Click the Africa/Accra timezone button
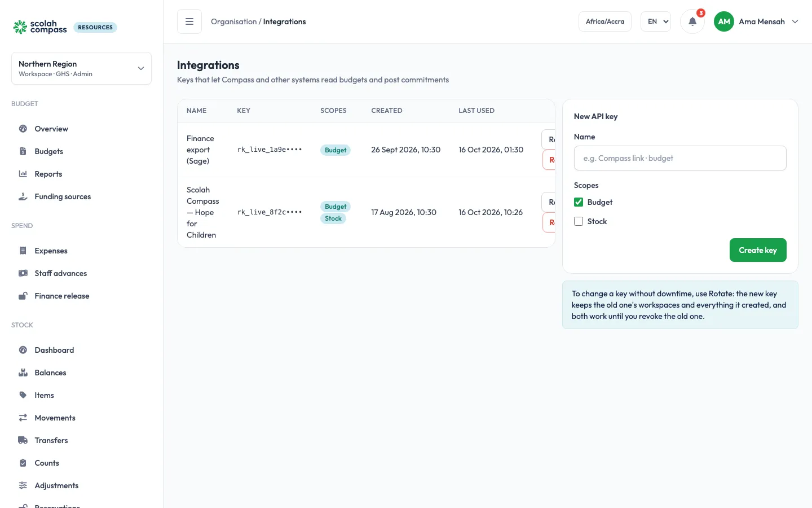The width and height of the screenshot is (812, 508). click(x=605, y=21)
